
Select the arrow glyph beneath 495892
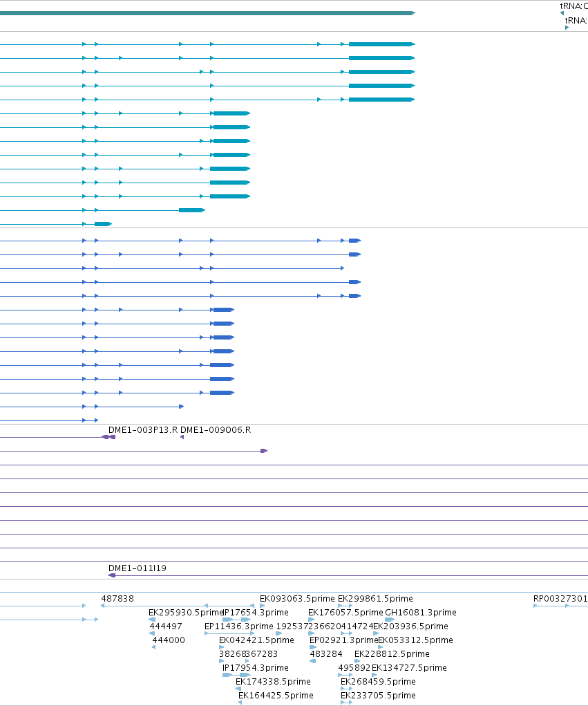[x=345, y=675]
